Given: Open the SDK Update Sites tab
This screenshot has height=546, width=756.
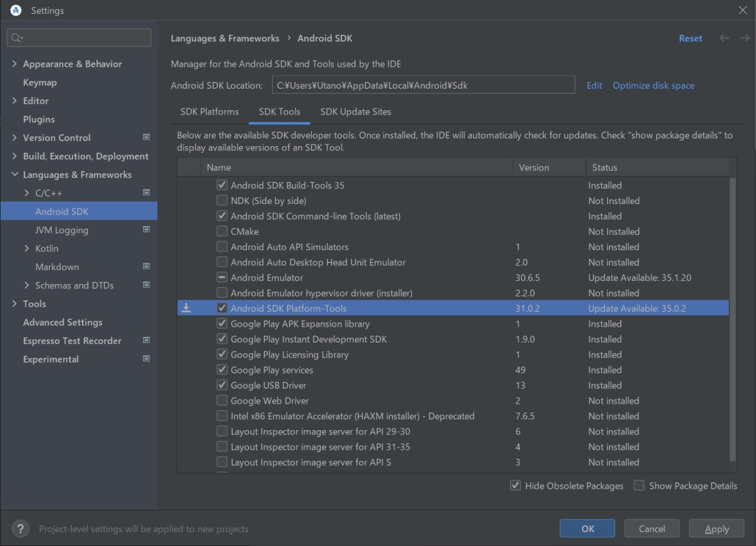Looking at the screenshot, I should pyautogui.click(x=356, y=111).
